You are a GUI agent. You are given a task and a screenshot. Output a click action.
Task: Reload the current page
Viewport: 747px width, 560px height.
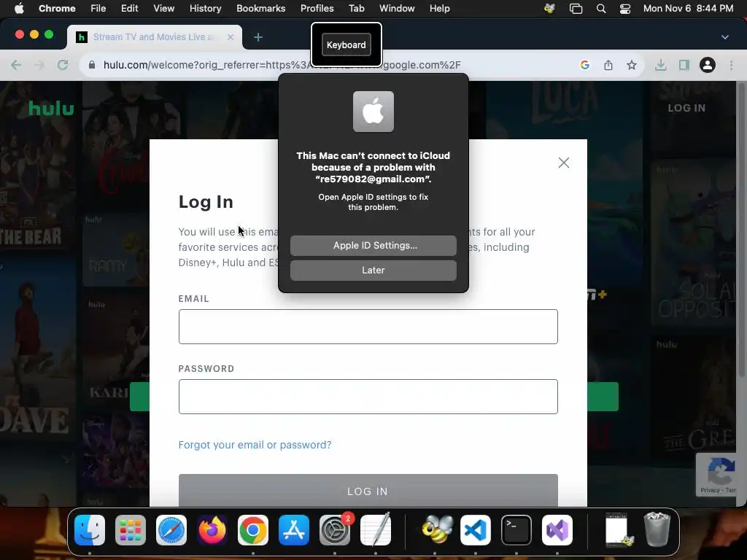pos(63,65)
